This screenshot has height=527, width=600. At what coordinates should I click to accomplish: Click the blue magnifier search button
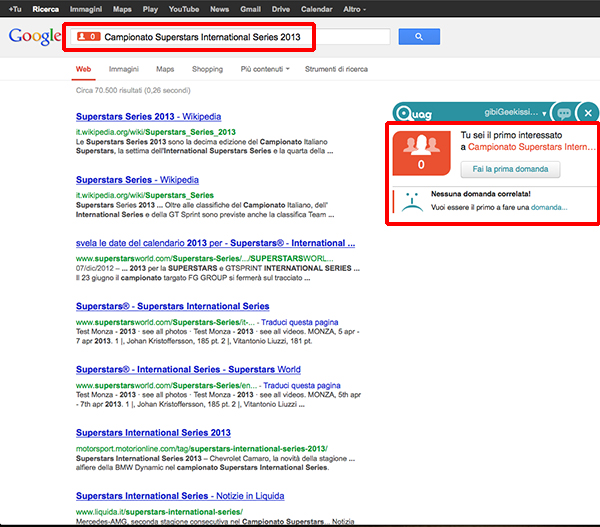pos(419,37)
